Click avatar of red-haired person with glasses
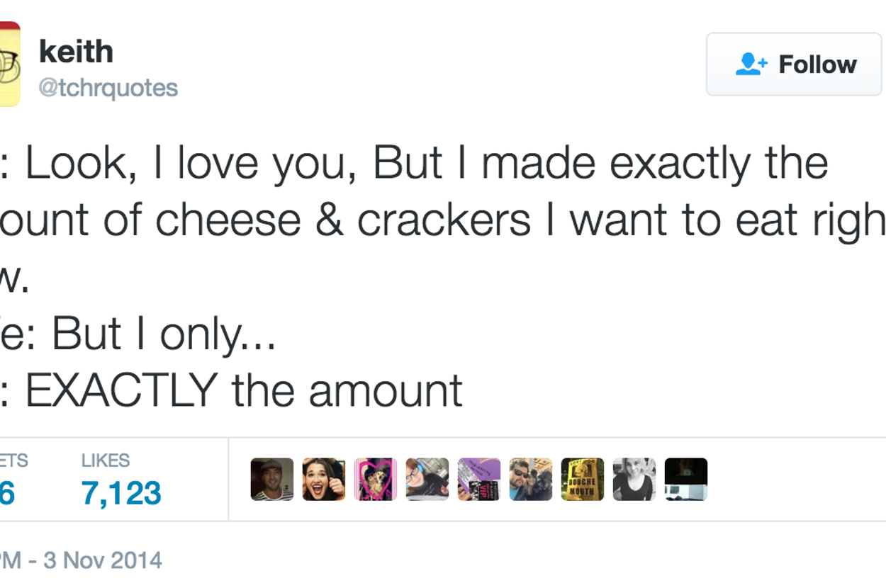Image resolution: width=886 pixels, height=588 pixels. tap(427, 480)
